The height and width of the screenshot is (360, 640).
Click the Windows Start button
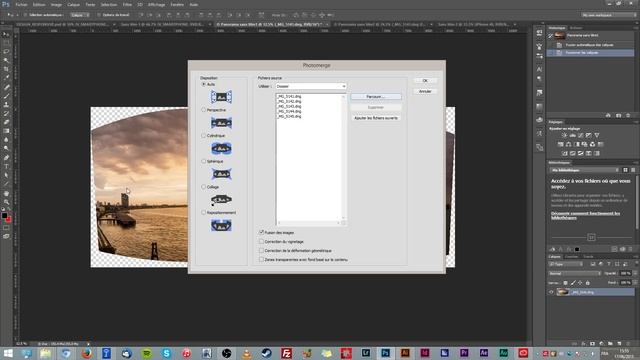[x=8, y=353]
